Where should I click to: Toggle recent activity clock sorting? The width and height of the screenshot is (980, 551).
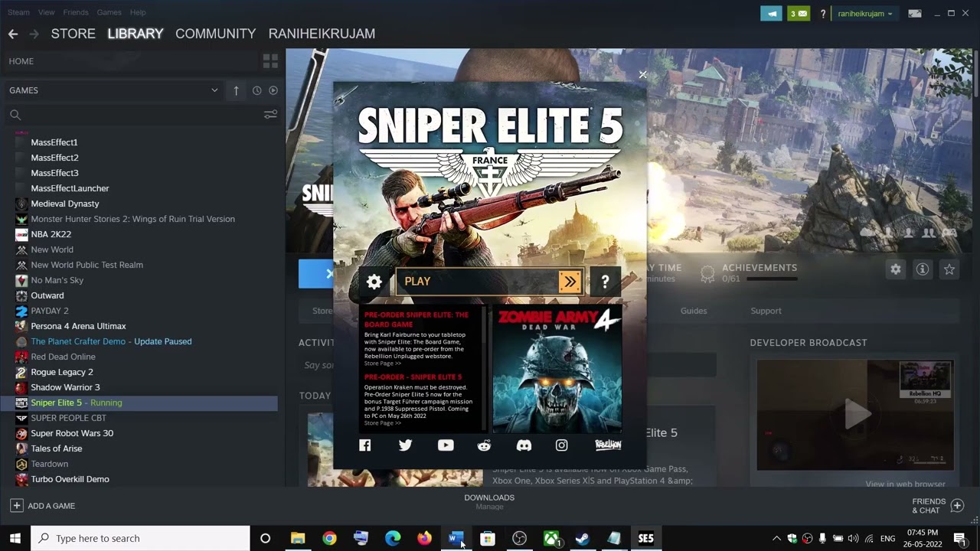point(257,90)
